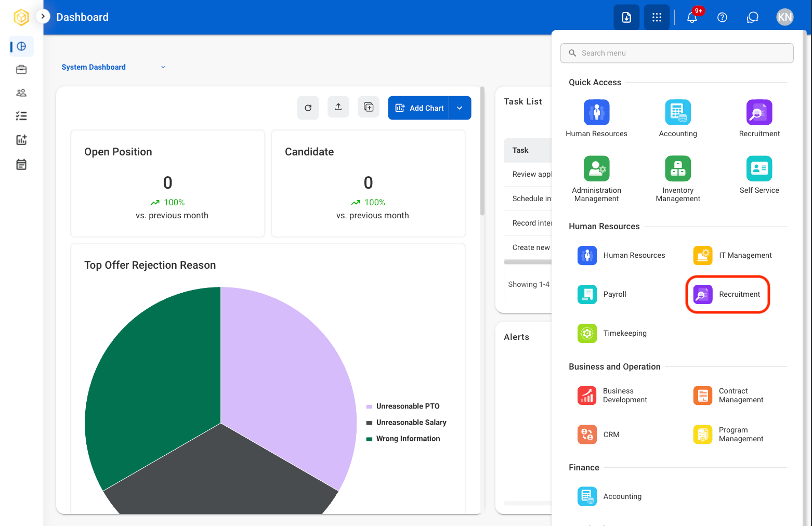Select Timekeeping module
The height and width of the screenshot is (526, 812).
coord(612,333)
